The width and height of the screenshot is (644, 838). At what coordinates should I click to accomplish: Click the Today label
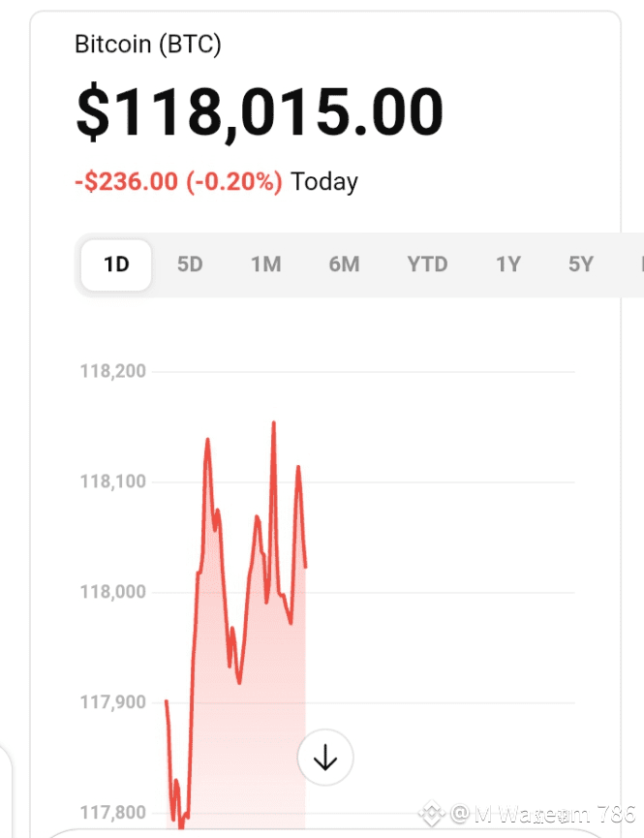pos(324,182)
